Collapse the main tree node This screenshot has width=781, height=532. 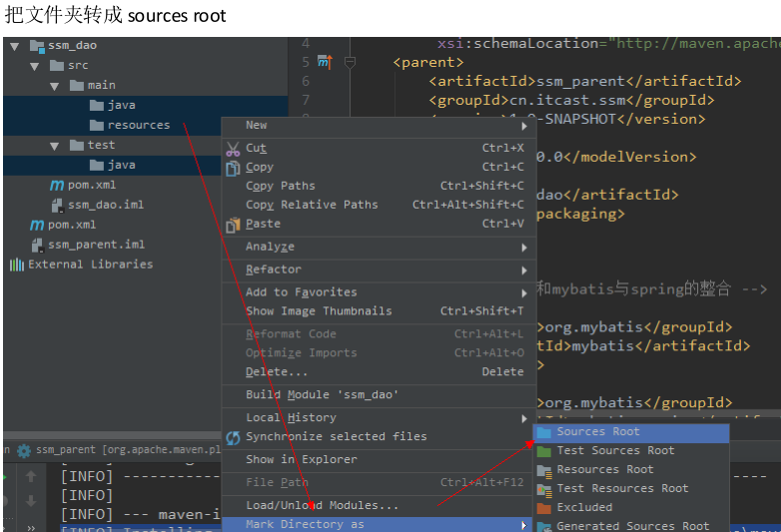(55, 87)
